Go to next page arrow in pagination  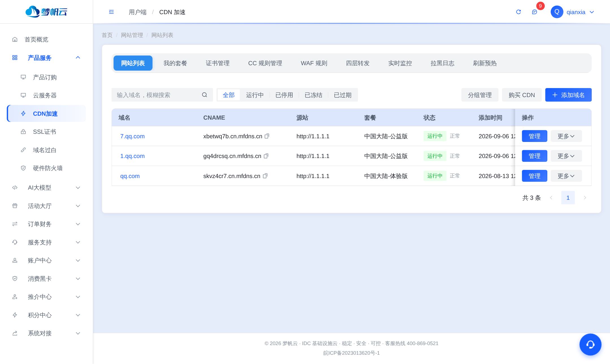tap(585, 198)
